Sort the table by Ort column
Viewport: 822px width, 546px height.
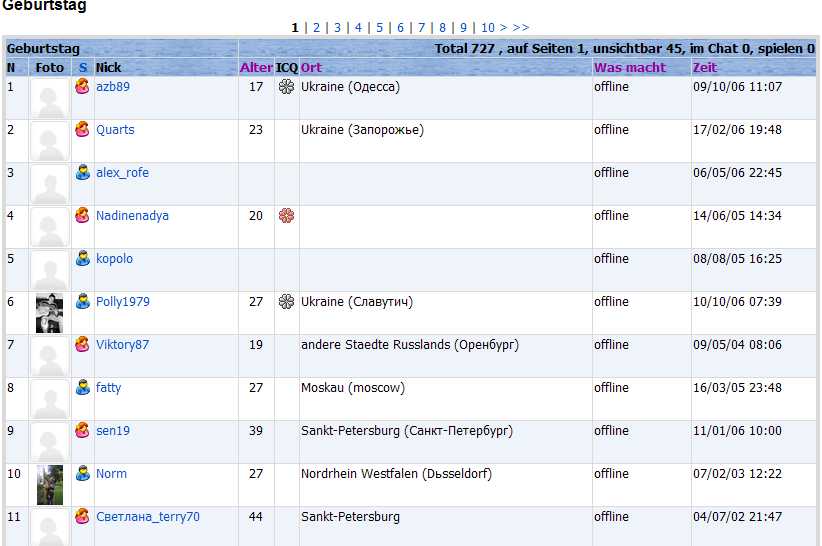[311, 68]
